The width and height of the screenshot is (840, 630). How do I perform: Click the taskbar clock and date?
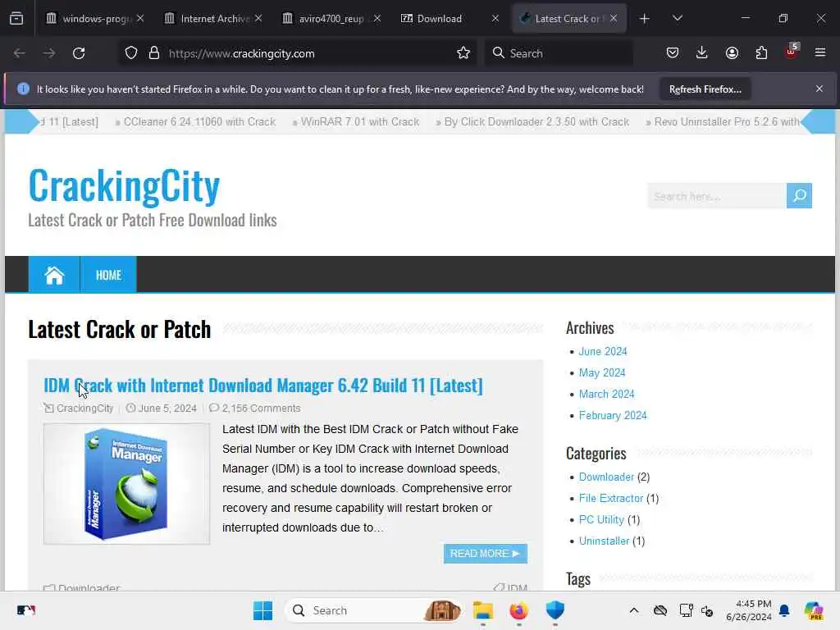(749, 610)
